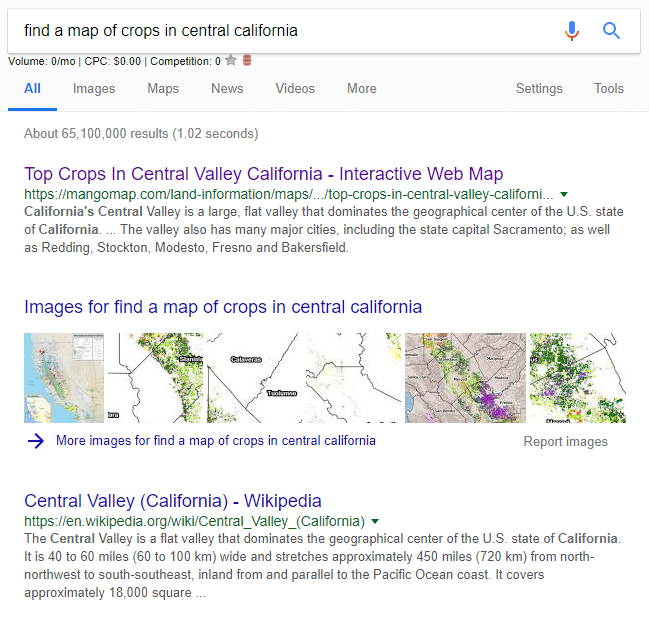Click the gray star icon beside Competition
Screen dimensions: 649x619
point(231,61)
